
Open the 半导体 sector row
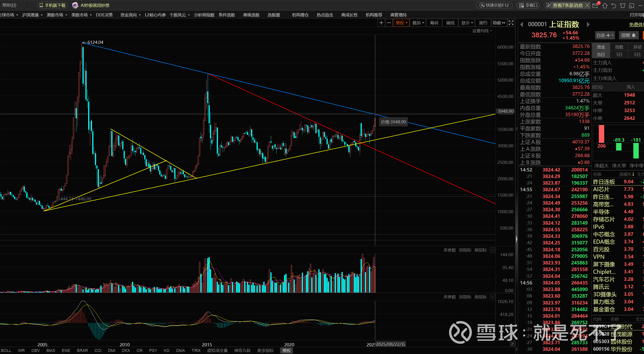(x=618, y=212)
